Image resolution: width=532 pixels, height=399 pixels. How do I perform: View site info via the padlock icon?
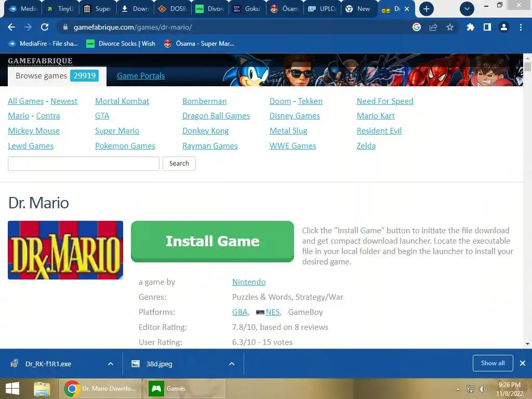(65, 27)
